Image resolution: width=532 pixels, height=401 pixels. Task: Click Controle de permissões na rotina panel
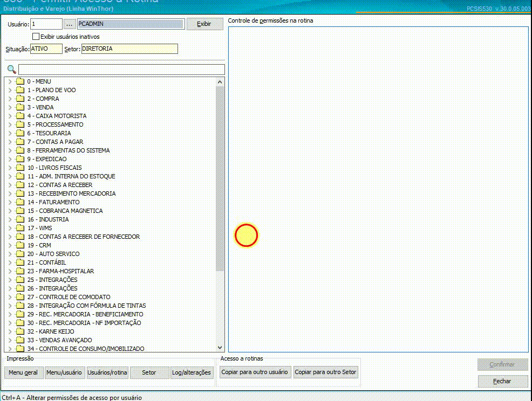click(378, 189)
